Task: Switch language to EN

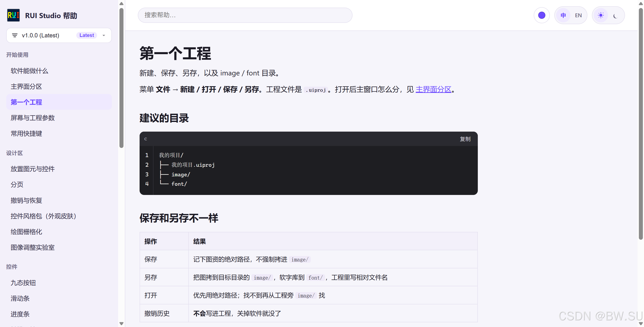Action: 578,15
